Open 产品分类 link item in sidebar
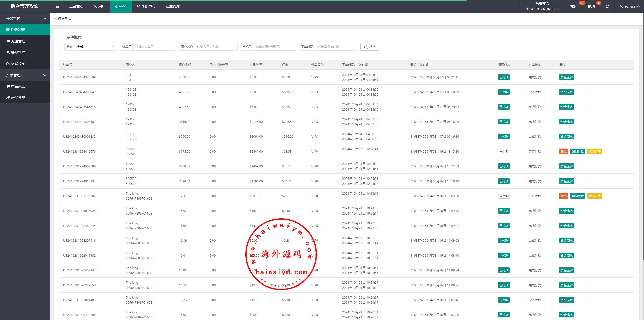Viewport: 644px width, 320px height. [x=18, y=98]
